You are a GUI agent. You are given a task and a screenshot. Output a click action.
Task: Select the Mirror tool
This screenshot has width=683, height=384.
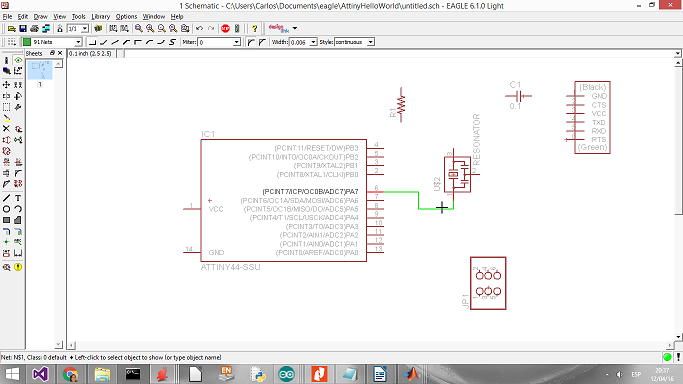pos(7,96)
